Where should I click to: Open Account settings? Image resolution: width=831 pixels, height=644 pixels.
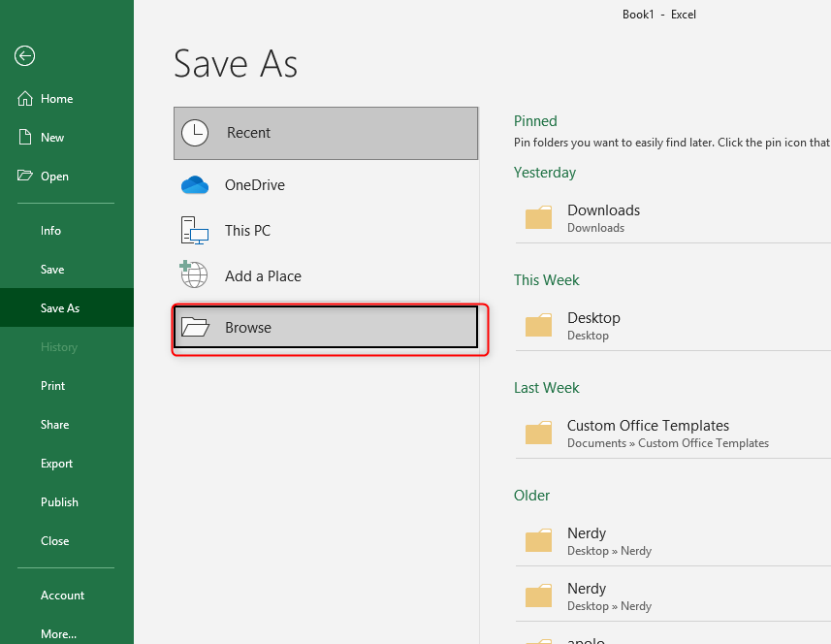[x=62, y=595]
